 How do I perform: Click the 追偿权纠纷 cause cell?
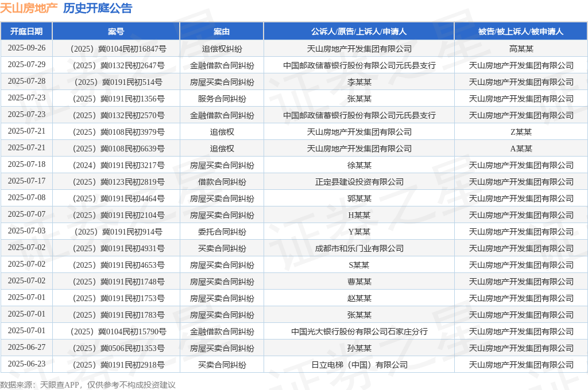pyautogui.click(x=222, y=49)
